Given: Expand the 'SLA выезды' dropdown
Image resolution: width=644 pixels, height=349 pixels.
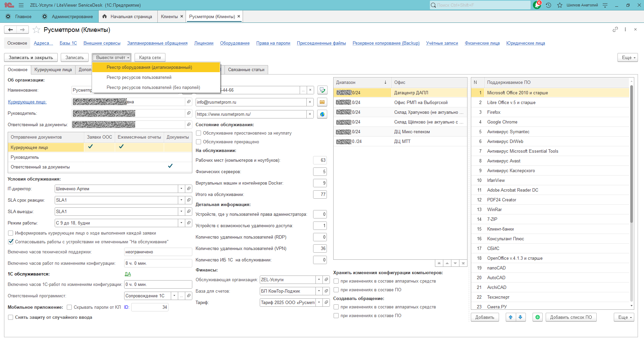Looking at the screenshot, I should coord(181,211).
